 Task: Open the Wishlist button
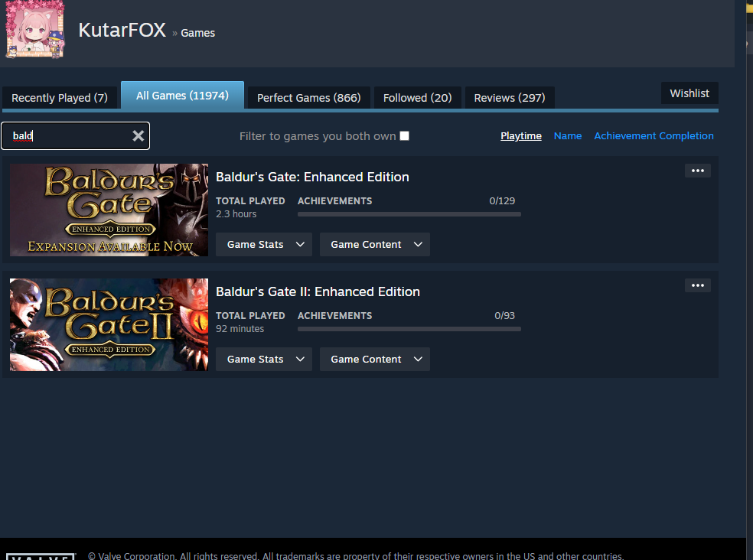[689, 93]
